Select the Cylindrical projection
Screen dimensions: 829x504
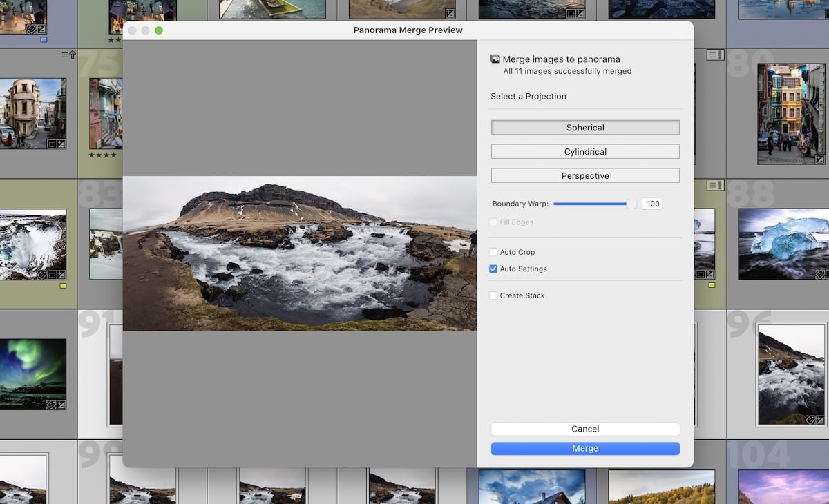click(x=585, y=151)
